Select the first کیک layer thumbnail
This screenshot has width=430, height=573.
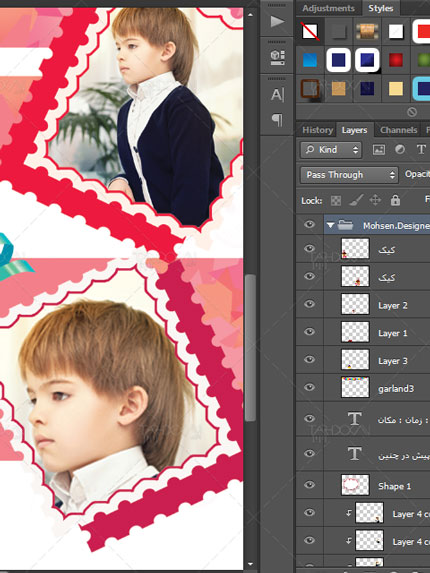pyautogui.click(x=355, y=249)
